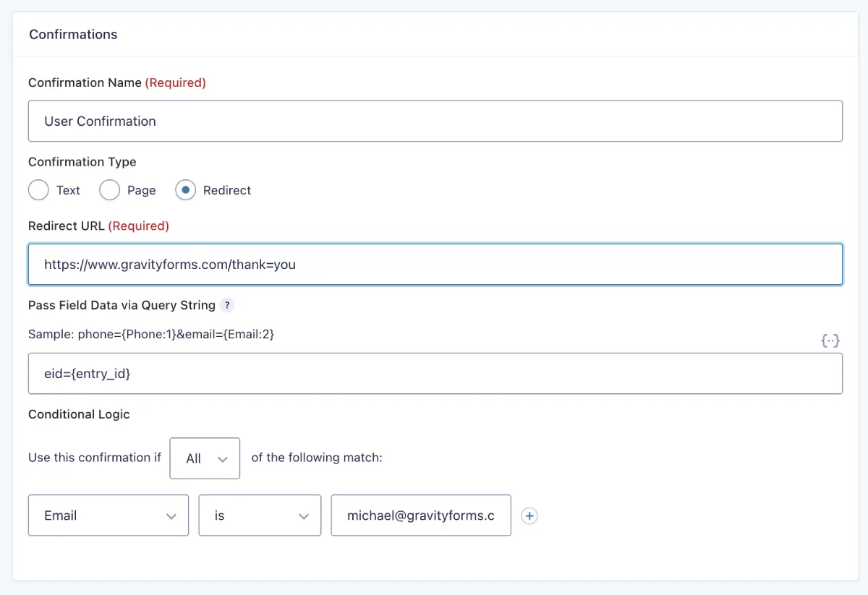
Task: Click the Conditional Logic heading
Action: tap(79, 414)
